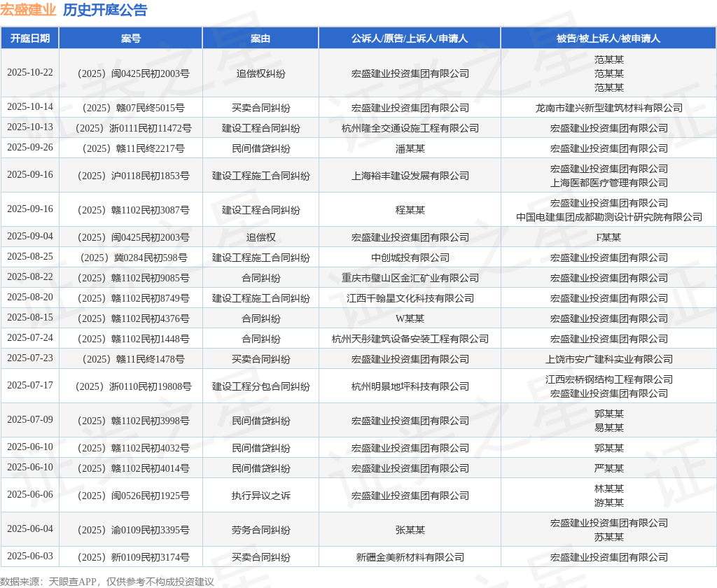Click case reason 追偿权纠纷

click(260, 73)
